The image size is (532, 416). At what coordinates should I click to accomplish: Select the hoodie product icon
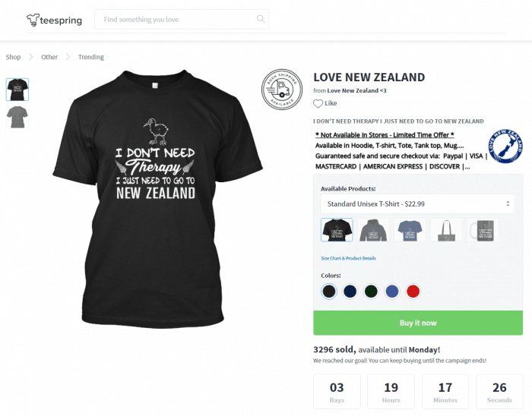373,230
